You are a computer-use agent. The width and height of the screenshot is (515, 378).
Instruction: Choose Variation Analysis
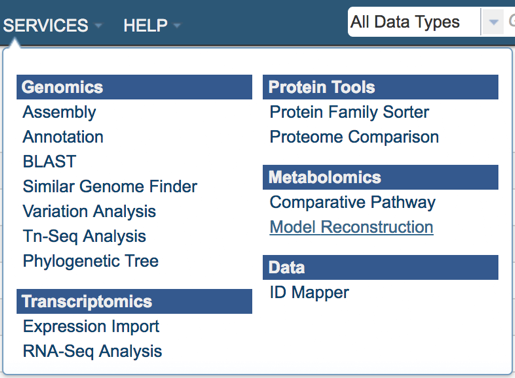89,211
